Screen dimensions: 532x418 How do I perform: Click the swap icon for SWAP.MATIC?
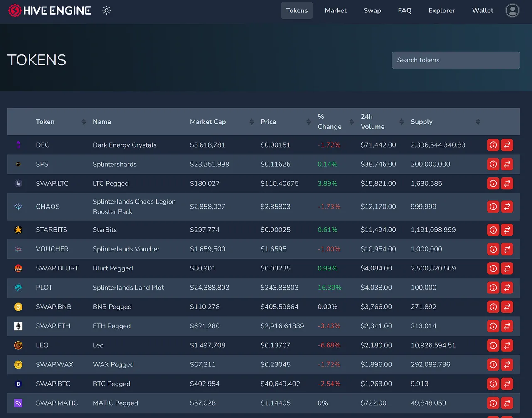507,403
